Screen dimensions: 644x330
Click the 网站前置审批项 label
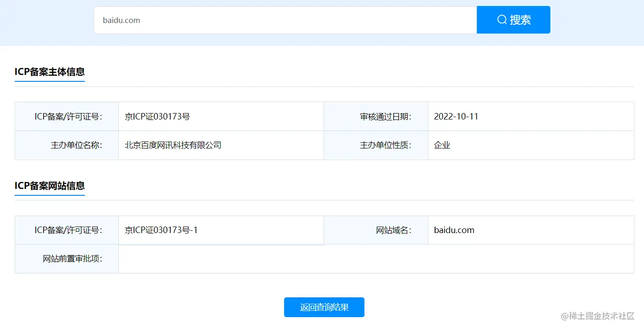(73, 259)
